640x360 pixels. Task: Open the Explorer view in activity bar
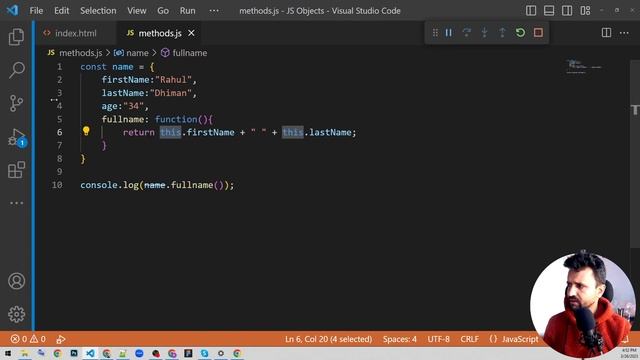(x=16, y=37)
